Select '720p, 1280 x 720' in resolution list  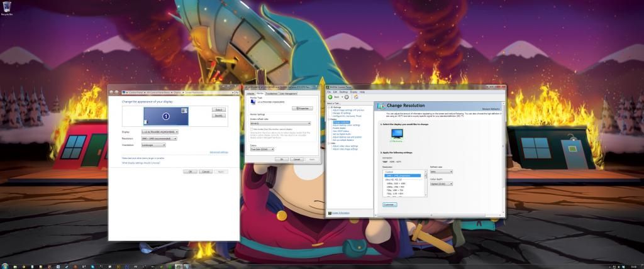[395, 190]
